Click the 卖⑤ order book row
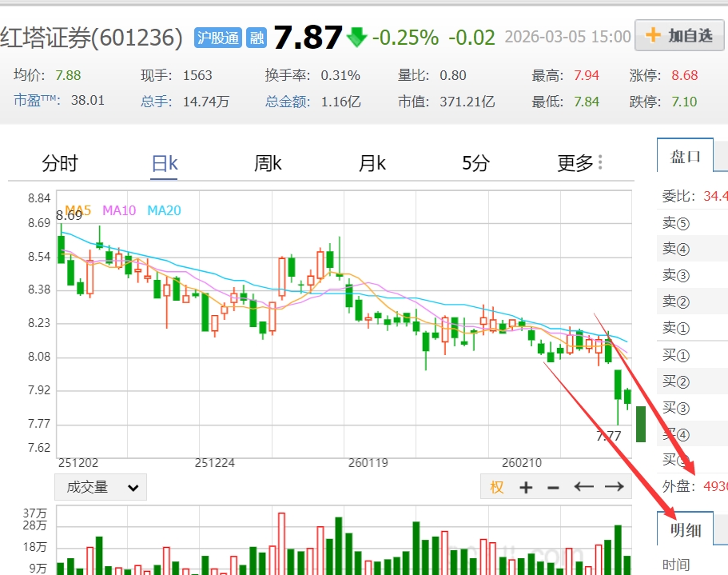This screenshot has width=728, height=575. click(x=692, y=223)
